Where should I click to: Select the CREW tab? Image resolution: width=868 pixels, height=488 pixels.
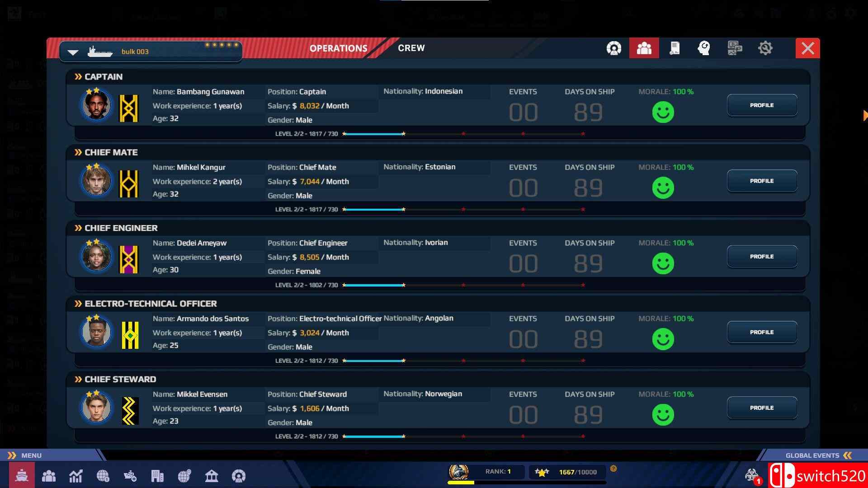[x=411, y=48]
